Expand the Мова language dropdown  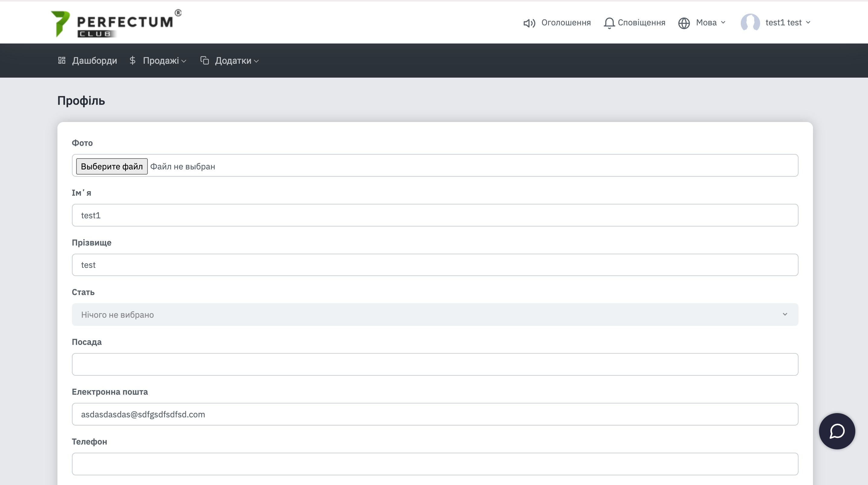pos(710,23)
